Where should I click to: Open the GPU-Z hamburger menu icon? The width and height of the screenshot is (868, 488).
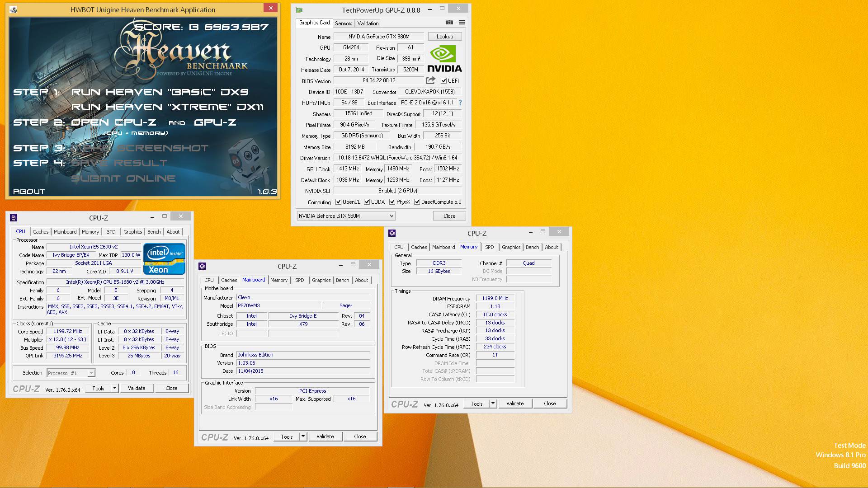462,22
